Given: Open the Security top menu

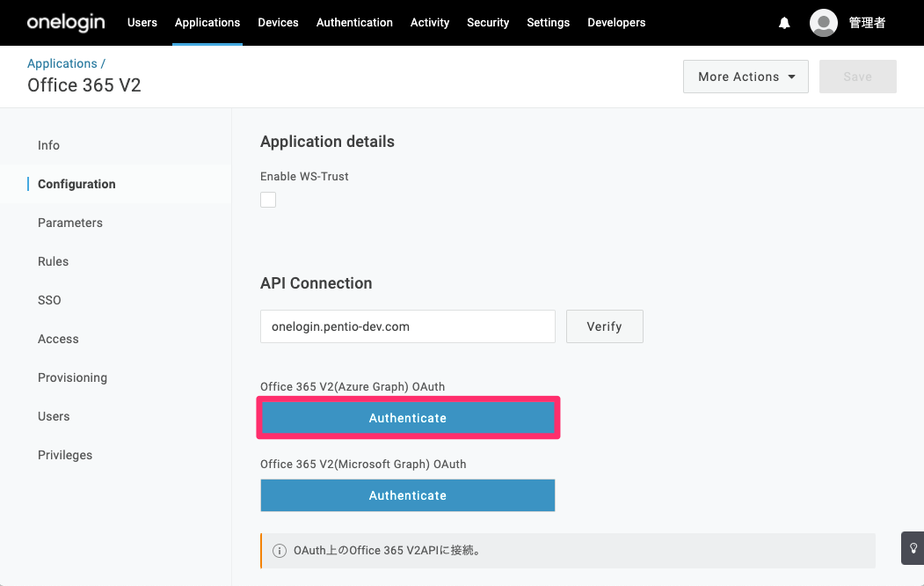Looking at the screenshot, I should click(488, 22).
